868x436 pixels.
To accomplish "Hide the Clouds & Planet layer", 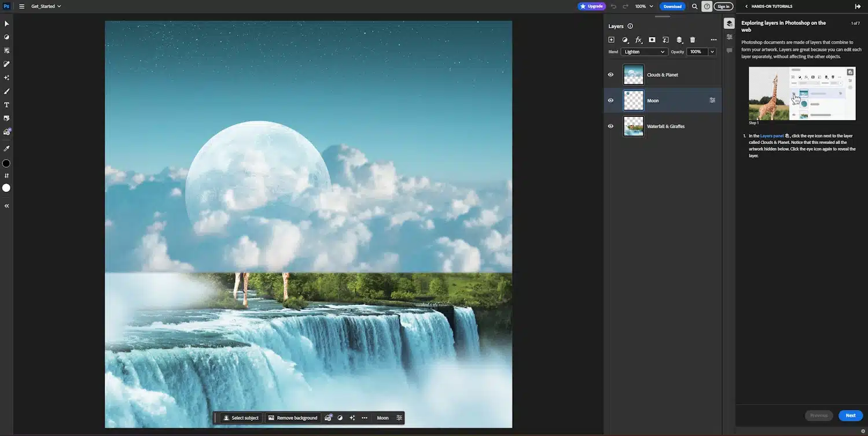I will coord(610,75).
